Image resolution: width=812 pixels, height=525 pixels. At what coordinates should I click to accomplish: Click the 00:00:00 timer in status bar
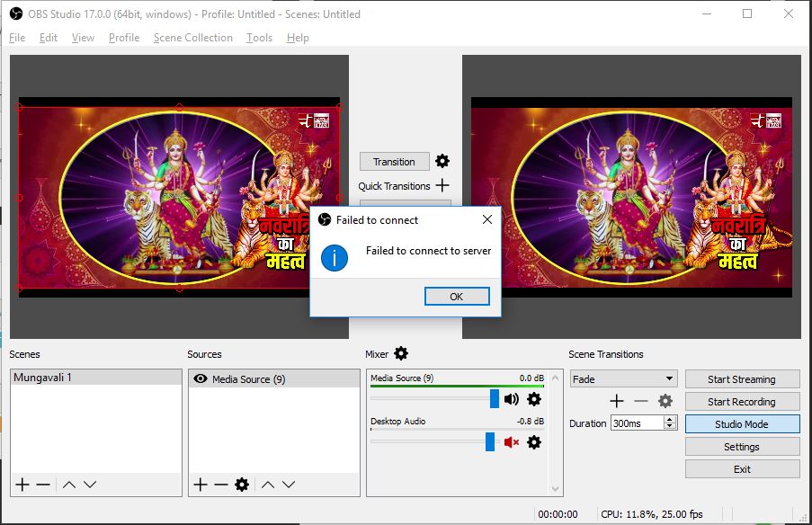click(x=558, y=514)
